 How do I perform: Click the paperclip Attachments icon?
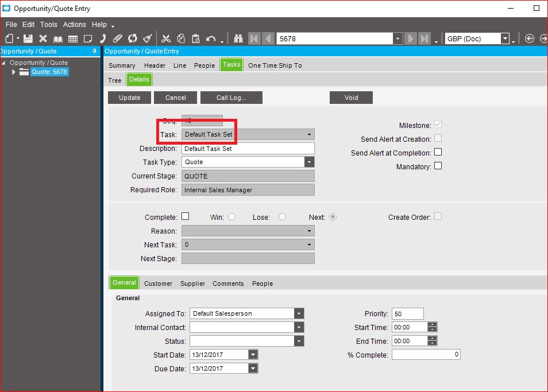117,38
